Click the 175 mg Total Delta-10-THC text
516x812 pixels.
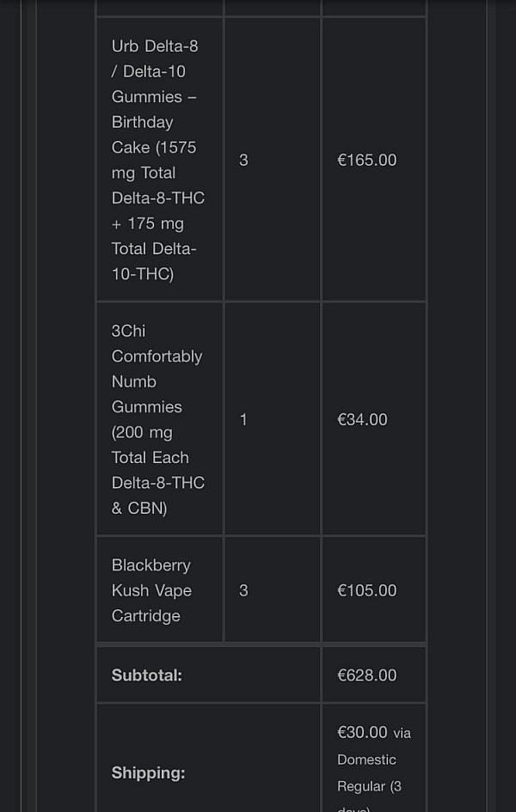pos(154,248)
